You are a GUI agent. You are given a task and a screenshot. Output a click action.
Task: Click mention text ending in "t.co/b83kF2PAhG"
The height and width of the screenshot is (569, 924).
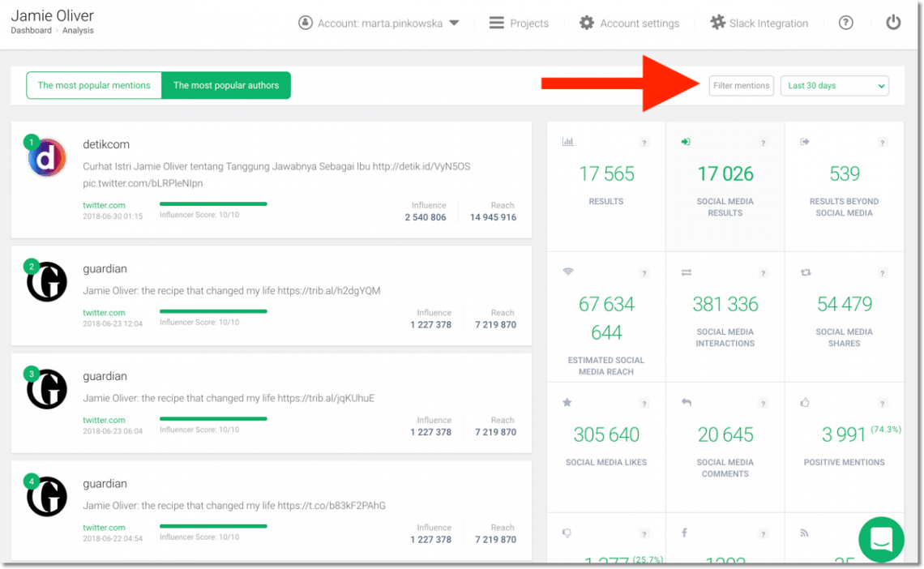pyautogui.click(x=234, y=506)
